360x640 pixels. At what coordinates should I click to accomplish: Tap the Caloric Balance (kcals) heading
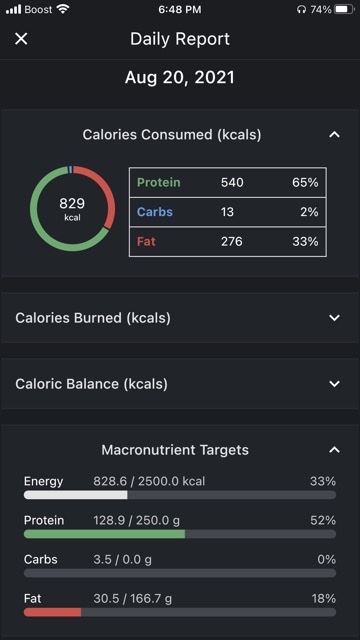tap(91, 384)
